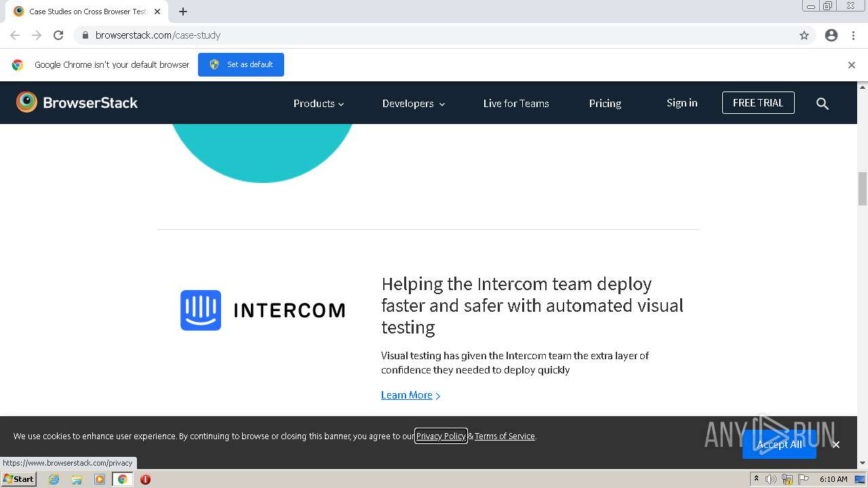This screenshot has width=868, height=488.
Task: Open the Action Center flag icon
Action: pos(804,479)
